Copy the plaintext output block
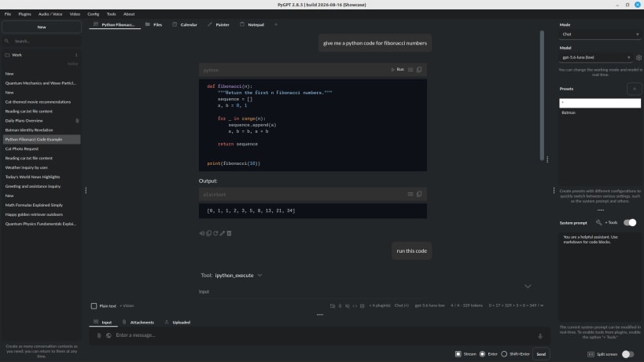Viewport: 644px width, 362px height. [419, 194]
